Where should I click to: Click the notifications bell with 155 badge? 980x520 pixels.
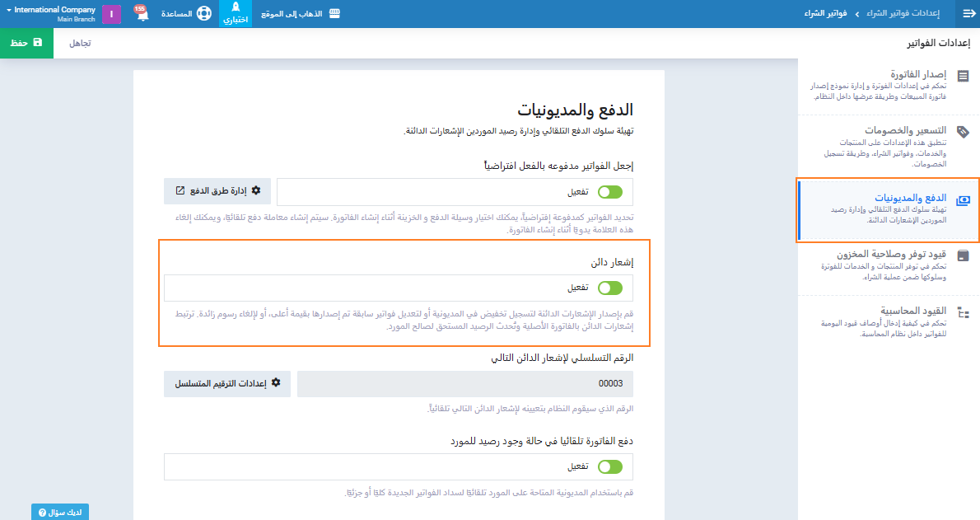141,14
